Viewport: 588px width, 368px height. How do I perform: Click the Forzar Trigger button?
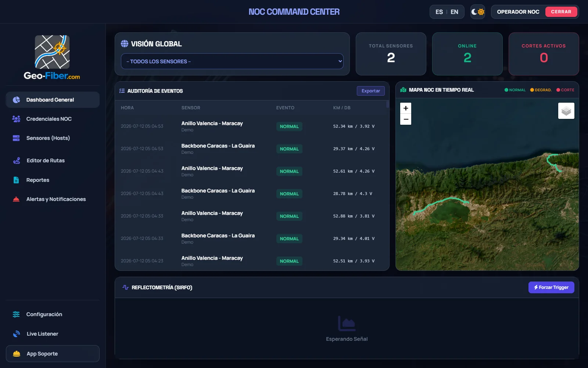[551, 287]
